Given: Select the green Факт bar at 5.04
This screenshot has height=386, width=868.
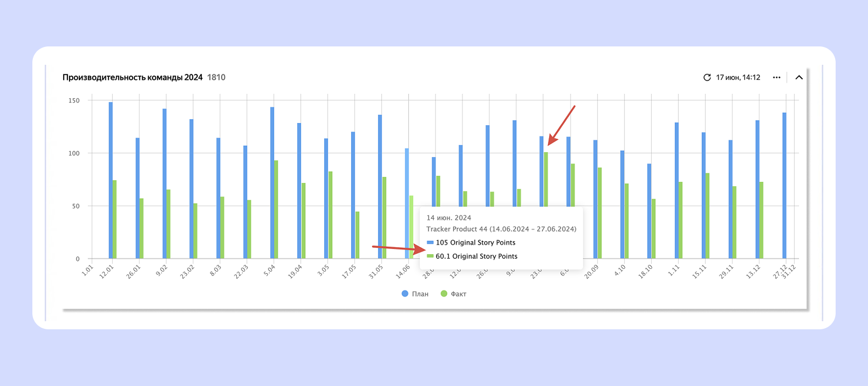Looking at the screenshot, I should [276, 209].
